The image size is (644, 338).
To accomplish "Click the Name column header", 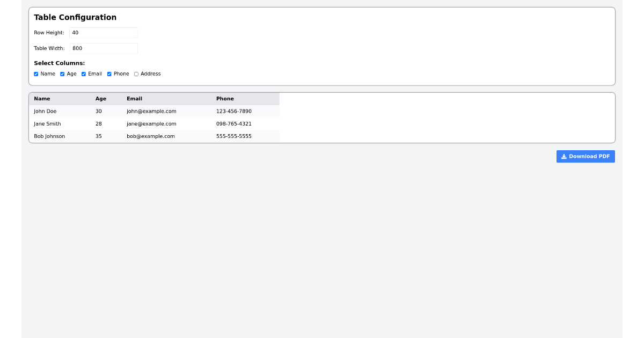I will click(x=41, y=99).
